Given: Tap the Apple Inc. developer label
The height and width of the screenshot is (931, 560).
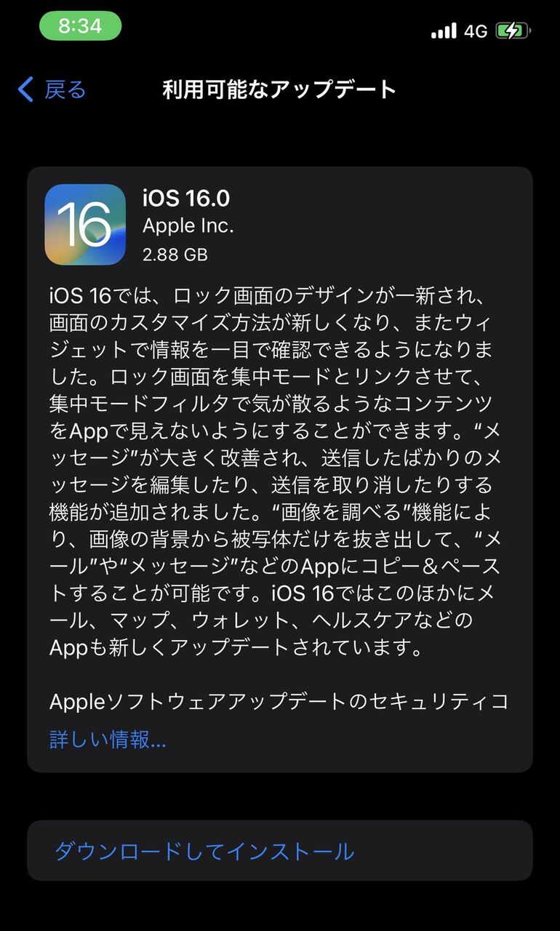Looking at the screenshot, I should coord(188,226).
